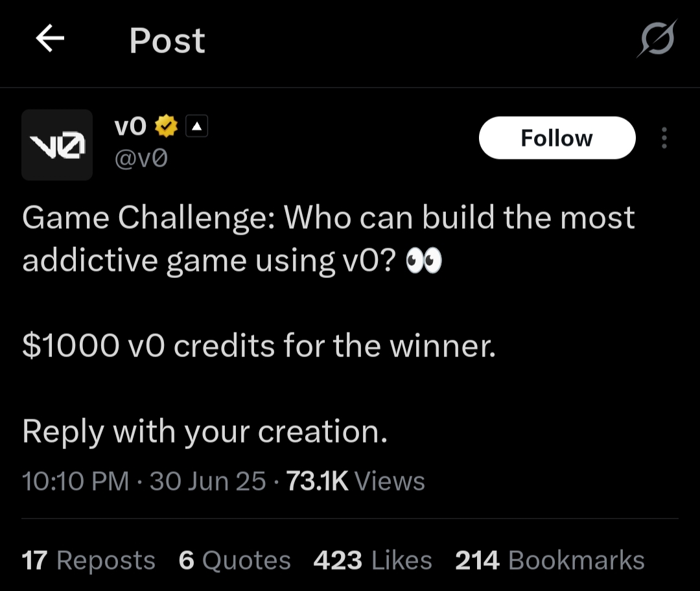Viewport: 700px width, 591px height.
Task: Follow the v0 account
Action: (x=557, y=138)
